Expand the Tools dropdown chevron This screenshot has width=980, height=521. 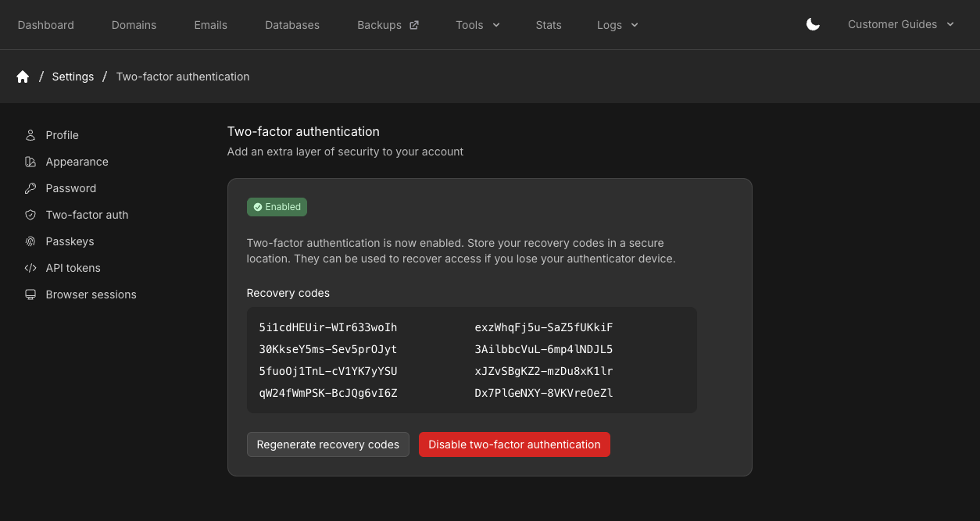[x=495, y=25]
